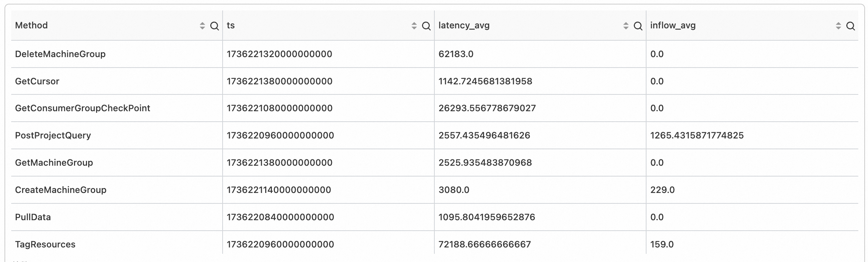Select the GetCursor row method cell
The image size is (868, 262).
tap(37, 81)
